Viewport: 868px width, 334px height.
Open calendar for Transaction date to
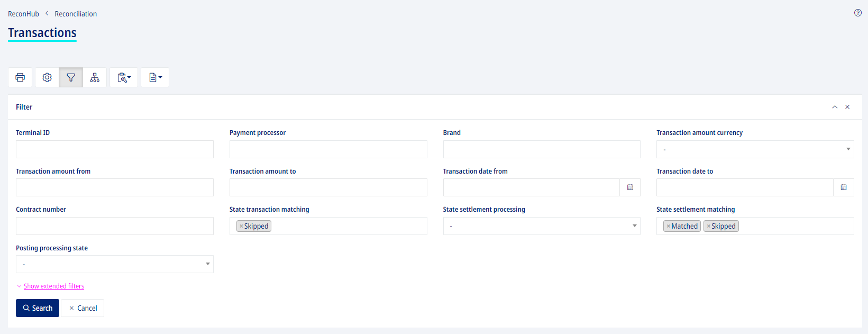click(844, 187)
